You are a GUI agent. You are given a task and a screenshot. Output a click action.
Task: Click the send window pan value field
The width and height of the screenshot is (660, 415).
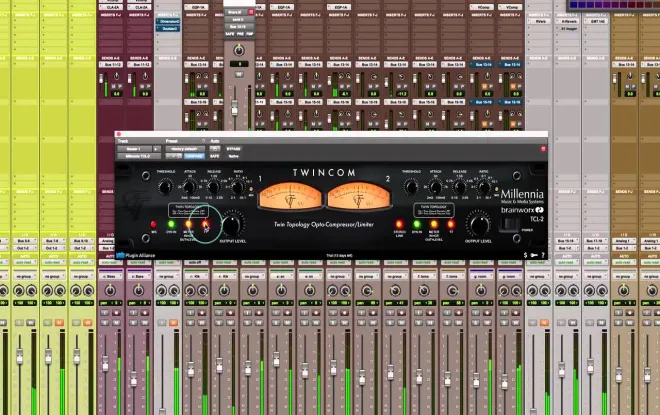[239, 64]
